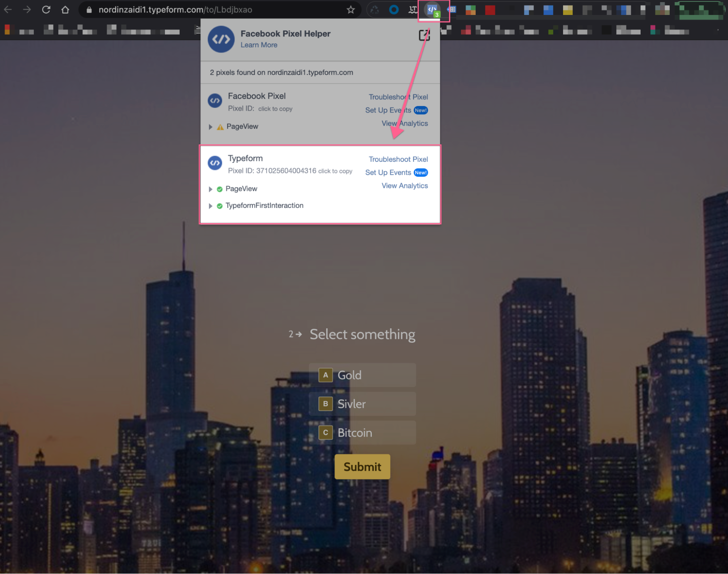
Task: Click the site lock icon in address bar
Action: [x=89, y=10]
